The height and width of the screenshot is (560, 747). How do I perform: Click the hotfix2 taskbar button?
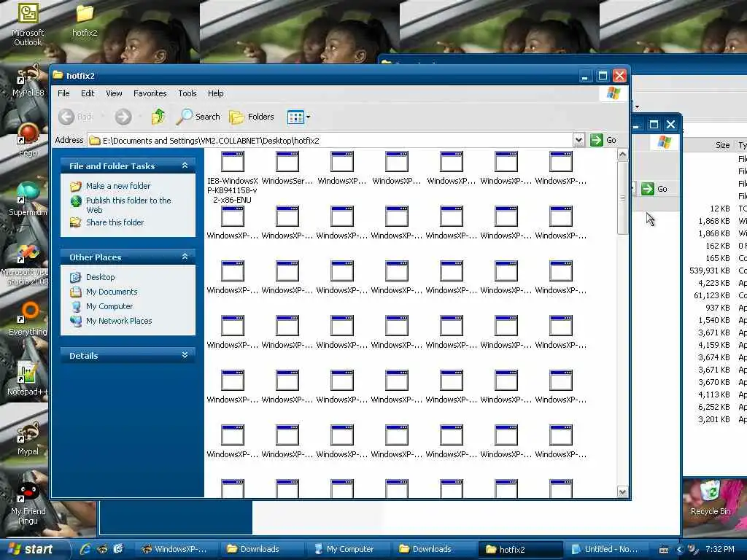(522, 549)
